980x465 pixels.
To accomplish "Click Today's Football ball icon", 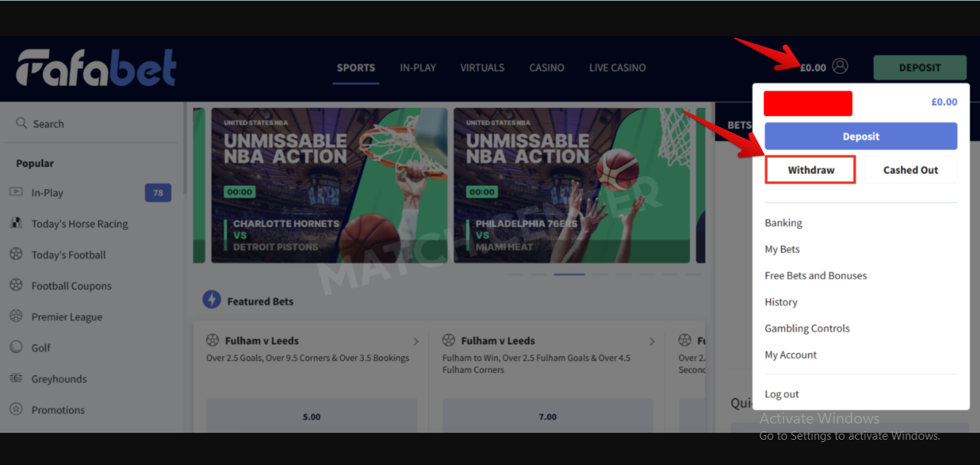I will click(16, 254).
